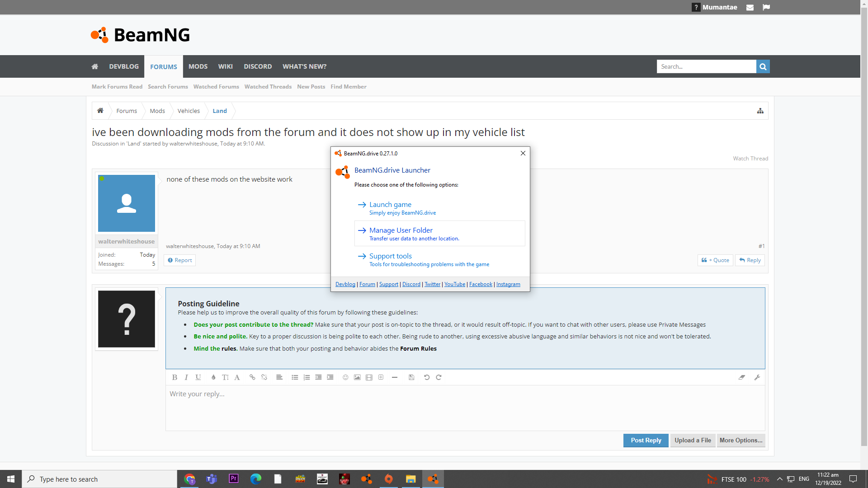
Task: Click the undo arrow in editor
Action: (427, 377)
